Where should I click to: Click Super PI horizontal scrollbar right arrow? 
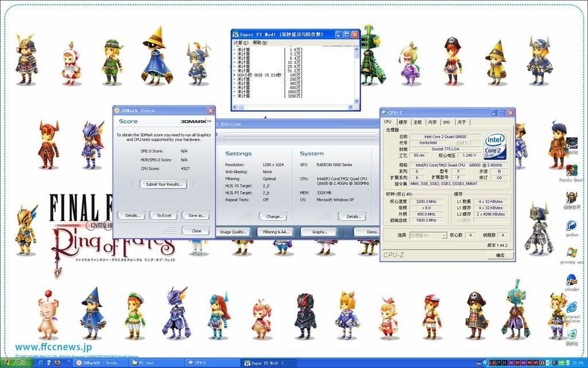(351, 108)
